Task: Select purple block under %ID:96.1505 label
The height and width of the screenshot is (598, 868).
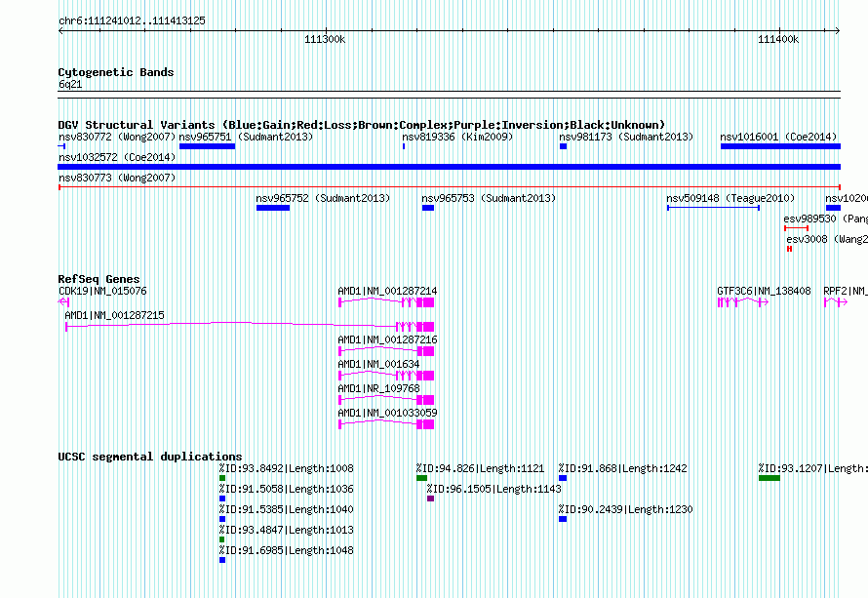Action: click(431, 498)
